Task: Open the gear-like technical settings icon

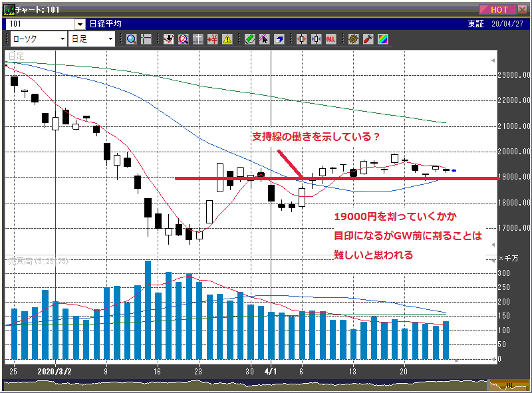Action: pyautogui.click(x=353, y=39)
